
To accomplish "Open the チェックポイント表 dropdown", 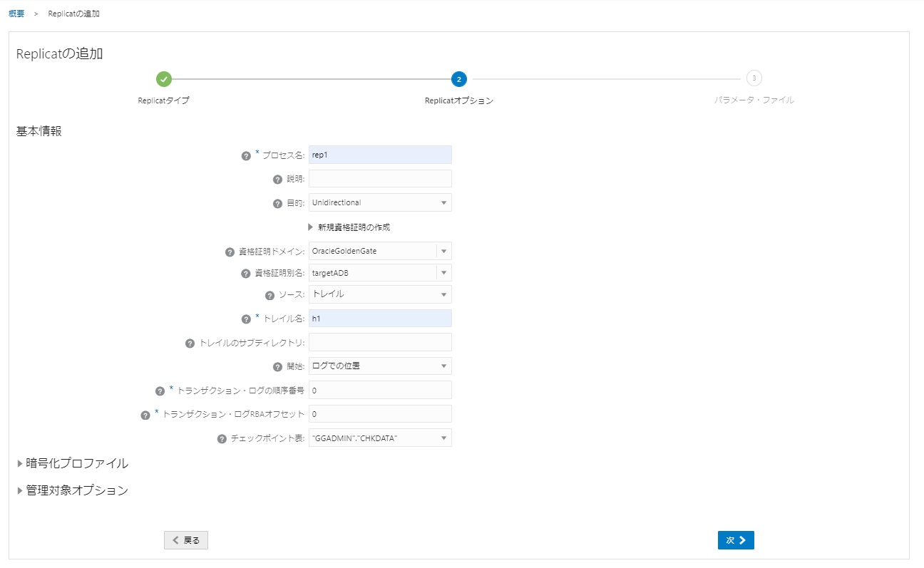I will (x=380, y=438).
